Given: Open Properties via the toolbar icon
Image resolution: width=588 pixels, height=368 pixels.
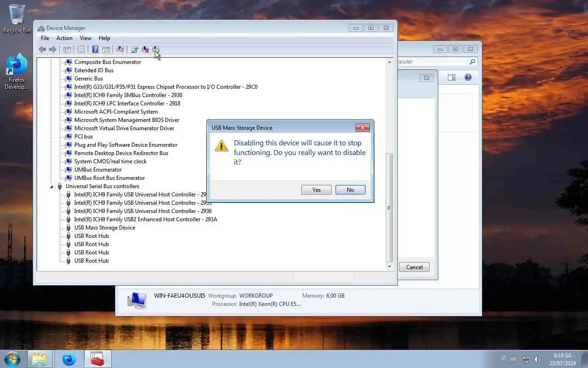Looking at the screenshot, I should tap(81, 50).
